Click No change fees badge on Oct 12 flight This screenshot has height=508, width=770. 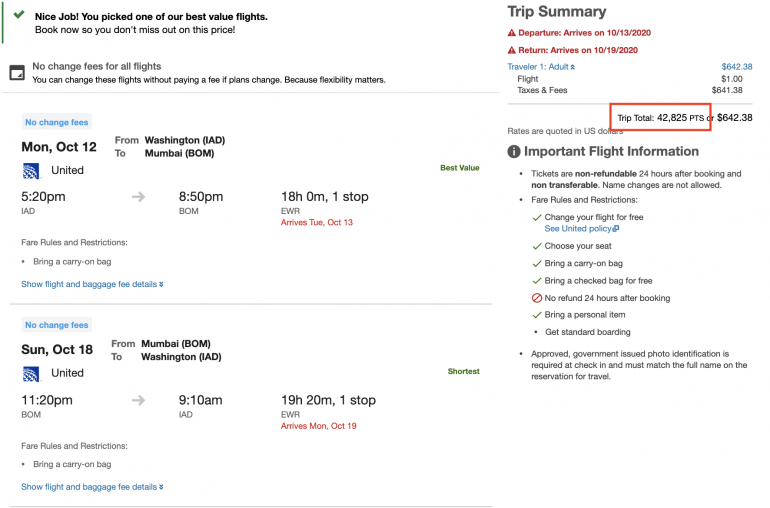pos(57,122)
